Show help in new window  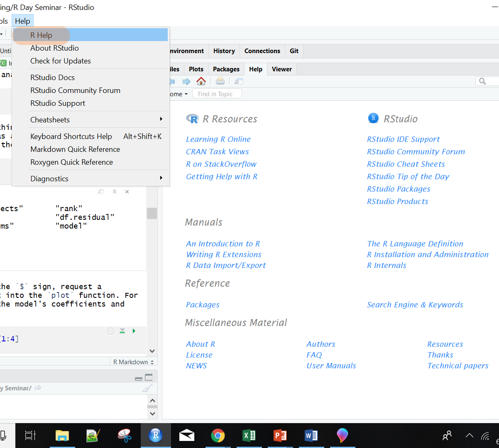click(239, 81)
